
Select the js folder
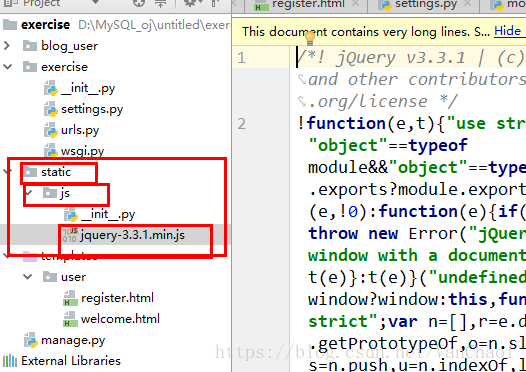coord(65,193)
